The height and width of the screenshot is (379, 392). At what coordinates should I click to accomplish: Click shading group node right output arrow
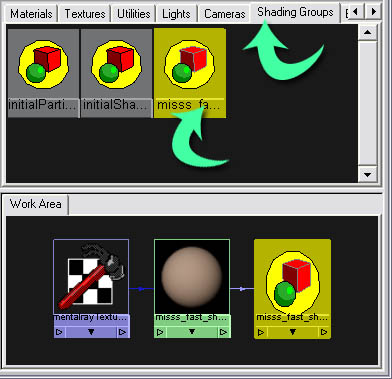324,332
